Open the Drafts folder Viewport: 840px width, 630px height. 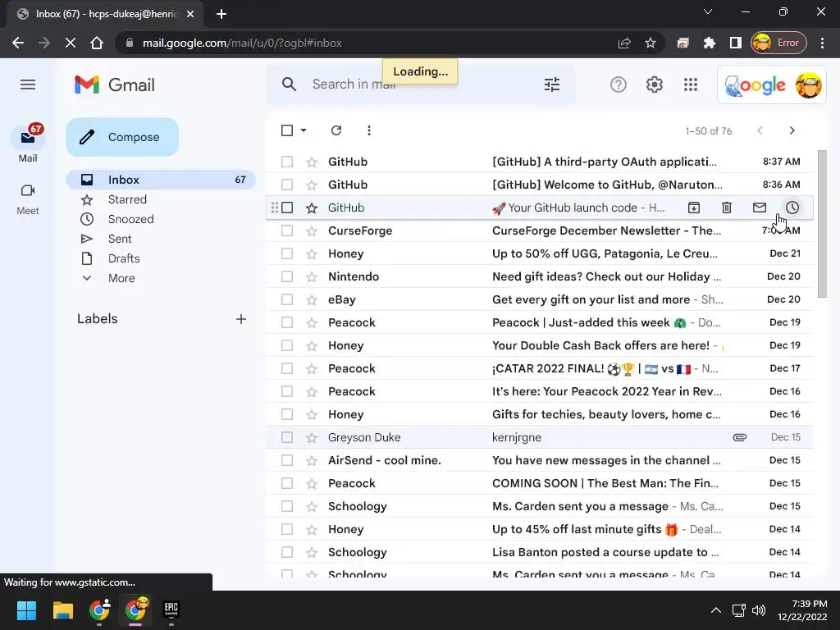161,258
